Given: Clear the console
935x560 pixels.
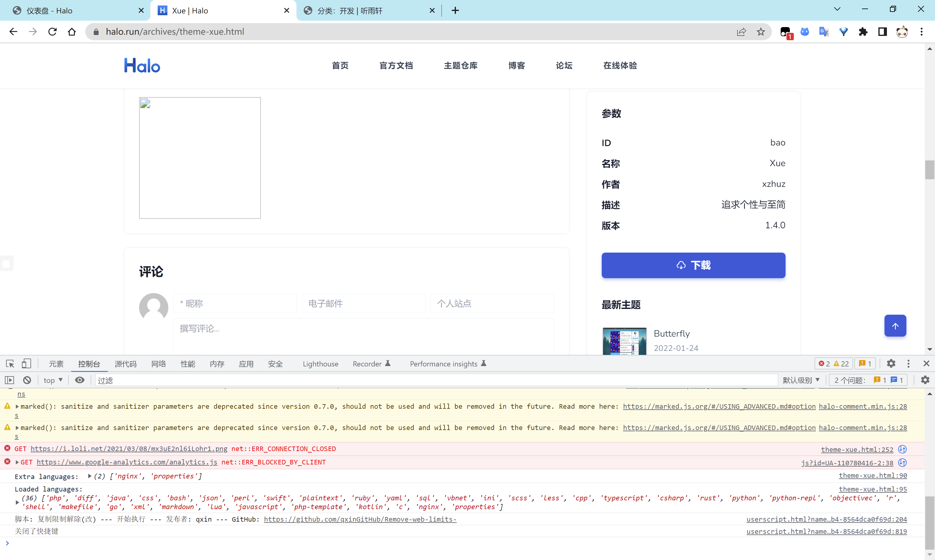Looking at the screenshot, I should pyautogui.click(x=26, y=380).
